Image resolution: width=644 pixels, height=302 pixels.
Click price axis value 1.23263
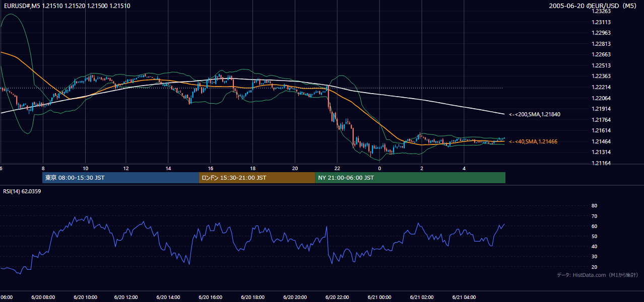tap(601, 11)
